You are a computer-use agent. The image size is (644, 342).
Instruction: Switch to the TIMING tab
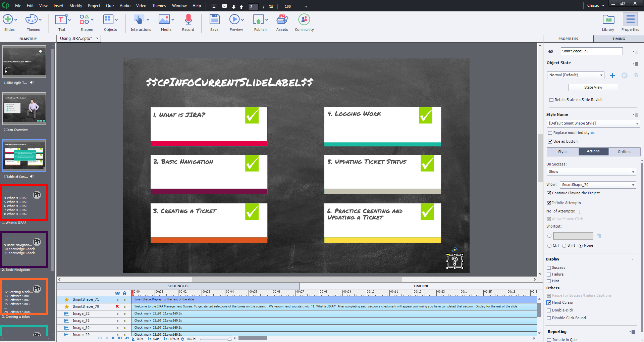click(618, 39)
